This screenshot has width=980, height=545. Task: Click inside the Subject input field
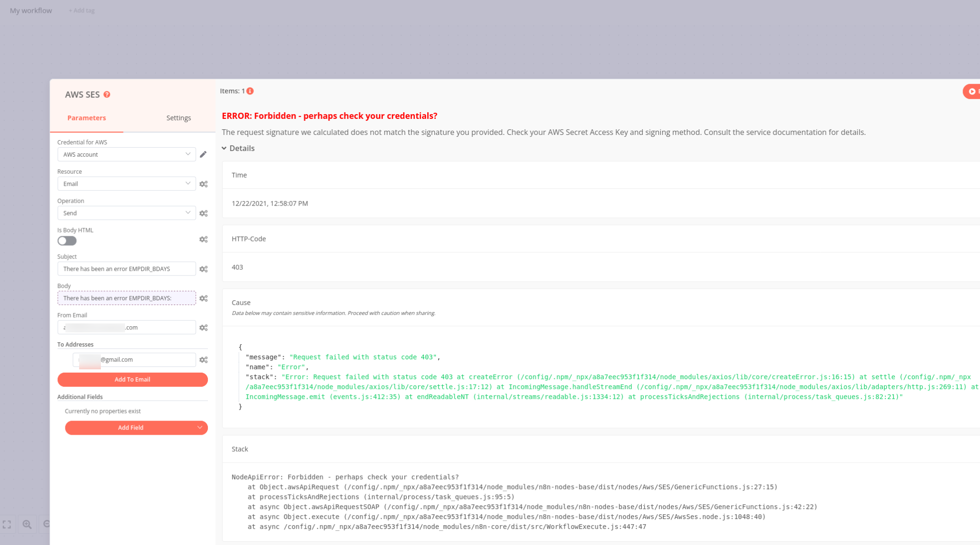tap(126, 268)
